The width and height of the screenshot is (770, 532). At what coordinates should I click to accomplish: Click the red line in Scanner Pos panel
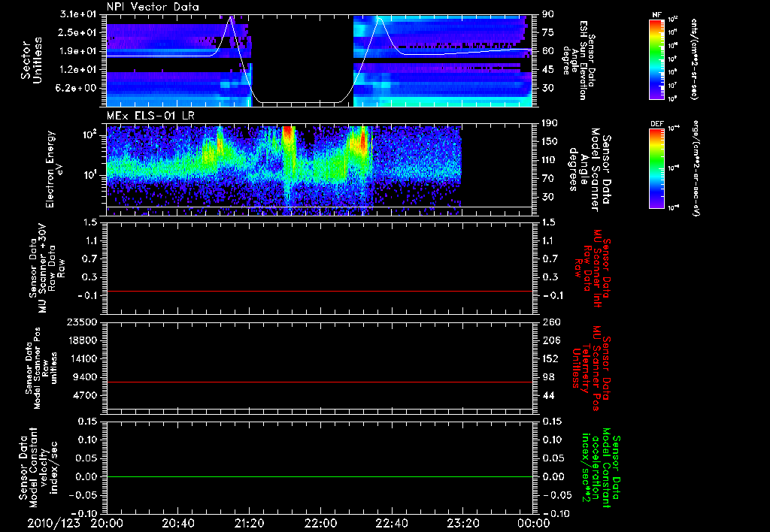coord(319,382)
